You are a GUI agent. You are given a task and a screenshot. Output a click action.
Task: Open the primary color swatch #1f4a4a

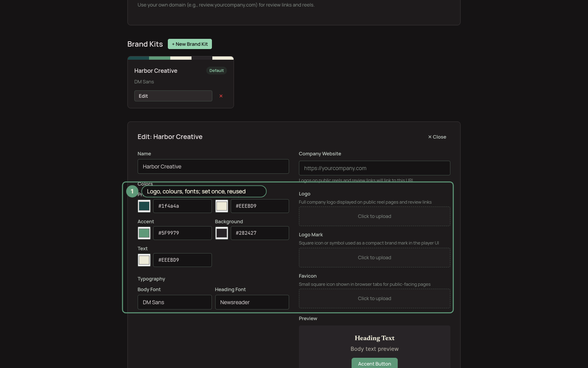click(144, 206)
